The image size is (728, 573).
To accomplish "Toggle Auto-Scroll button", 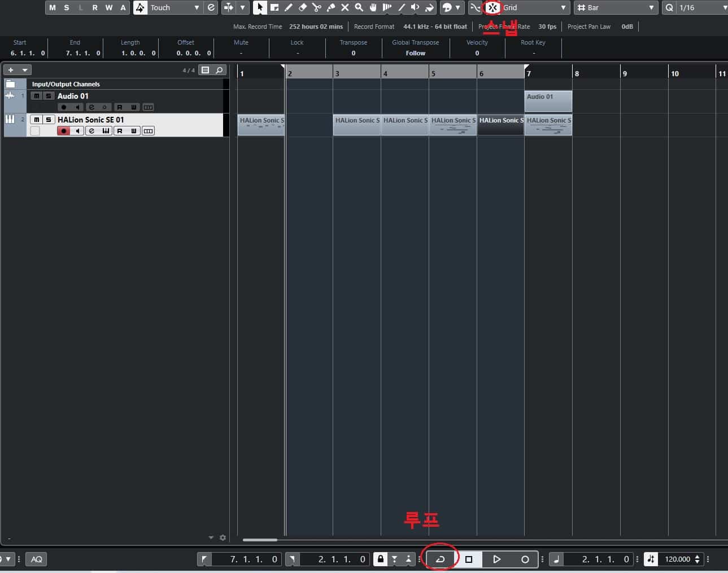I will 228,7.
